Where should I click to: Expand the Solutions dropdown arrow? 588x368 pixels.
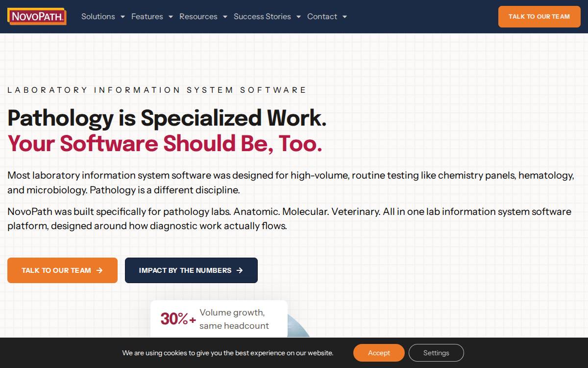[122, 17]
